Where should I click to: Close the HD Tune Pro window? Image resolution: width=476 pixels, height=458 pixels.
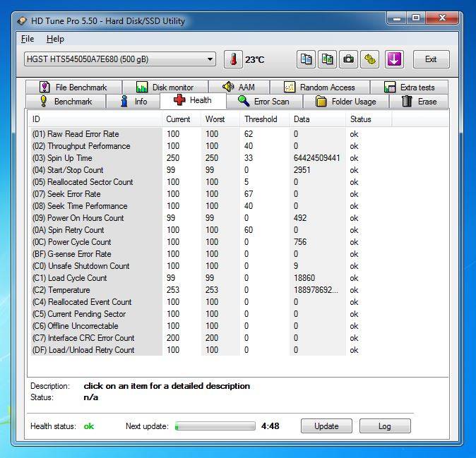(x=442, y=18)
